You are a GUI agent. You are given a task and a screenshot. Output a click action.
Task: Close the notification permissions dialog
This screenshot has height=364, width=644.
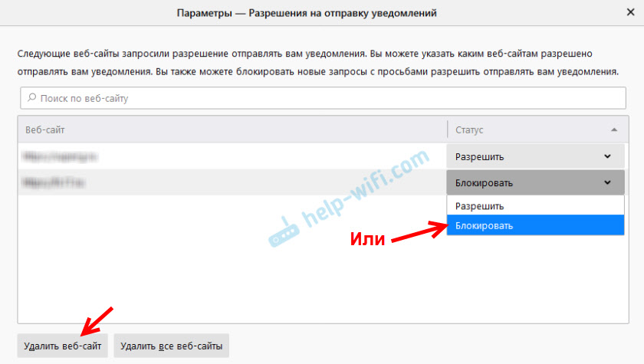630,12
